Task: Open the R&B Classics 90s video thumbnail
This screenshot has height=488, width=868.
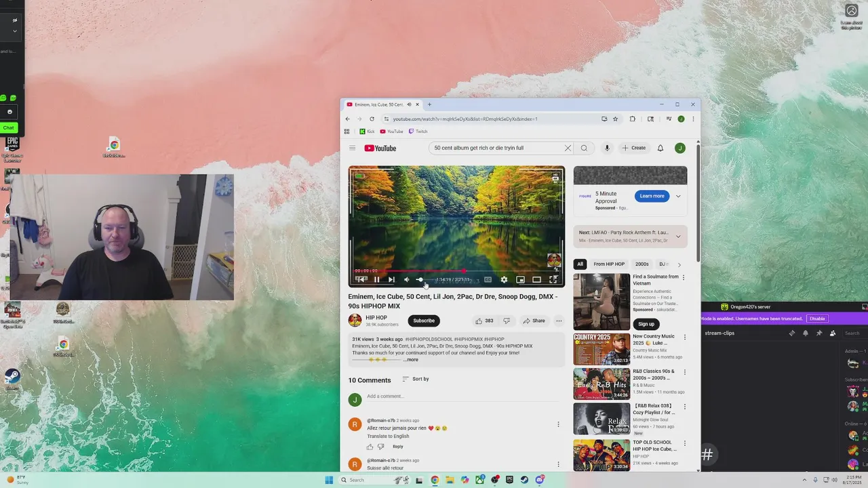Action: click(601, 384)
